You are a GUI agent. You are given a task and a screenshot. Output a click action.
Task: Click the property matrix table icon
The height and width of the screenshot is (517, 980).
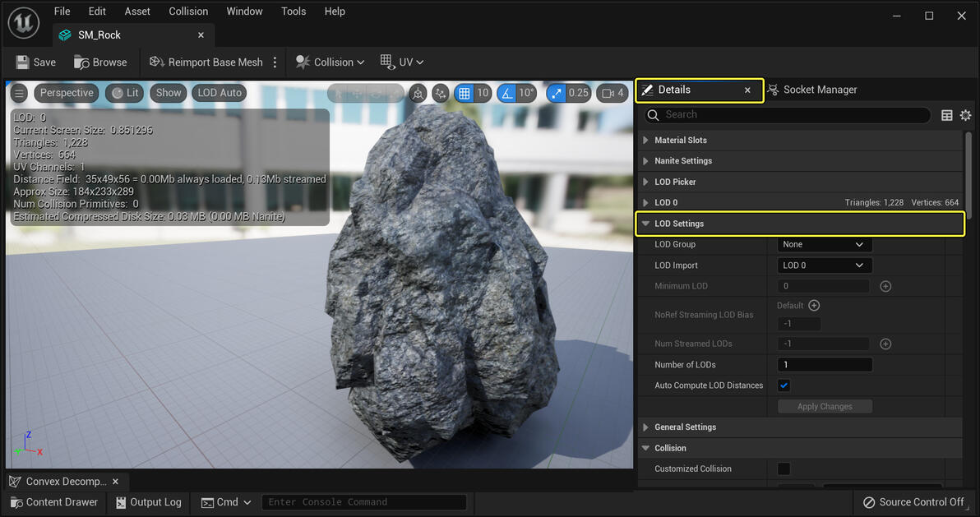(947, 115)
